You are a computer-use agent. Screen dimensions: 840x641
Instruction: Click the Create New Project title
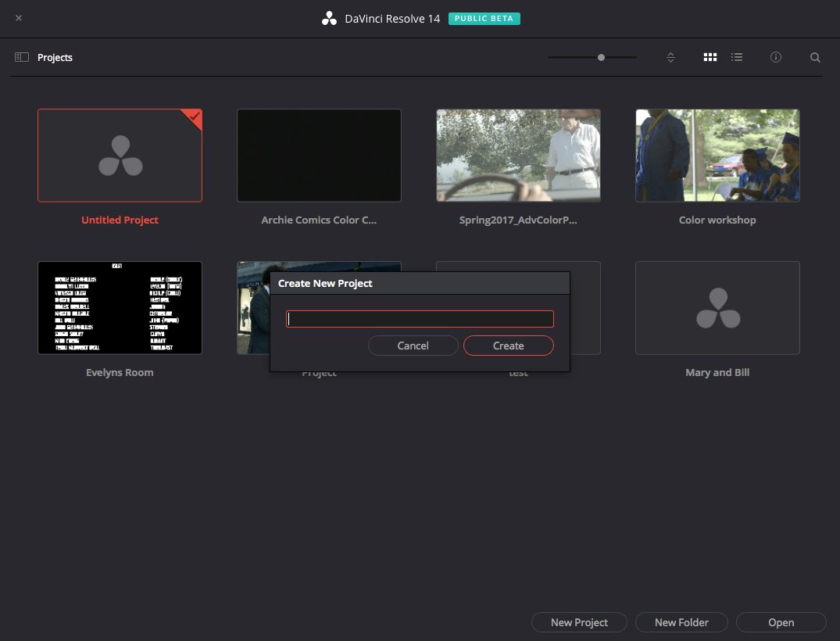(x=324, y=284)
